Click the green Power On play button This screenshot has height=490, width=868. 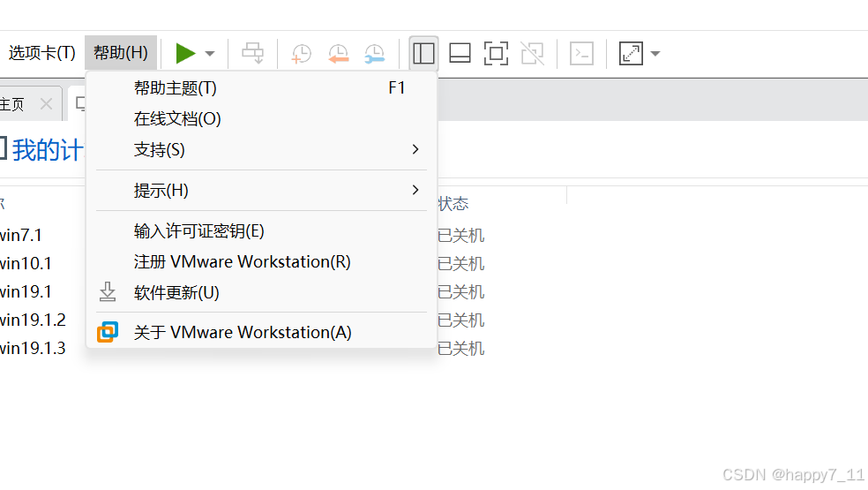[185, 53]
